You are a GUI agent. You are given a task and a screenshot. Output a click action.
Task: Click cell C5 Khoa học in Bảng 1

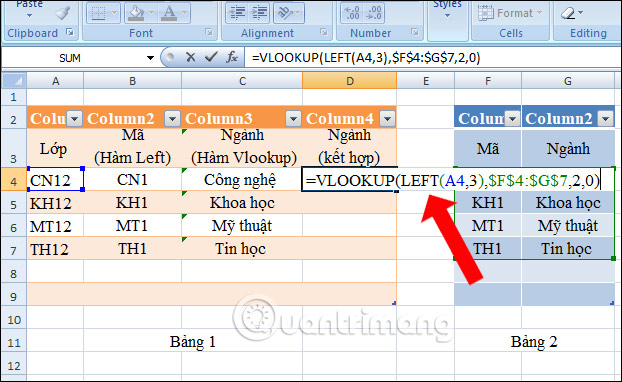coord(242,203)
